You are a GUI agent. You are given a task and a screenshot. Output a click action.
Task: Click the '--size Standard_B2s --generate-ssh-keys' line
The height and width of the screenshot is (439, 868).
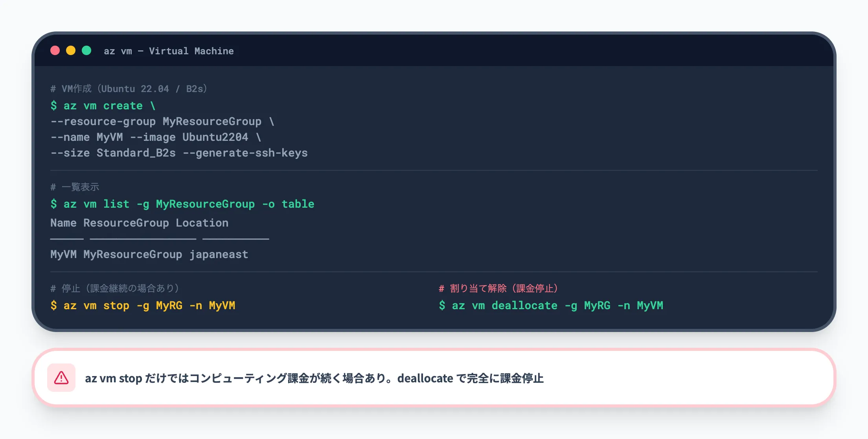[x=179, y=153]
